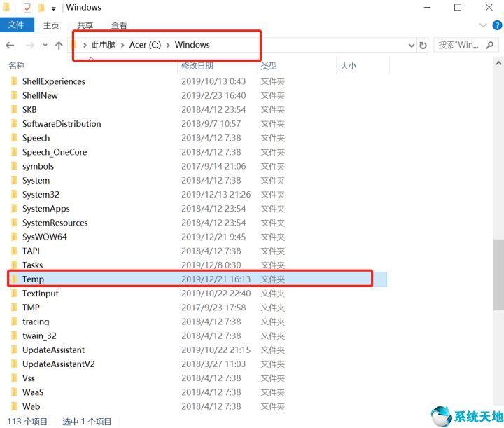Open the Help question mark icon
This screenshot has width=504, height=428.
click(497, 25)
